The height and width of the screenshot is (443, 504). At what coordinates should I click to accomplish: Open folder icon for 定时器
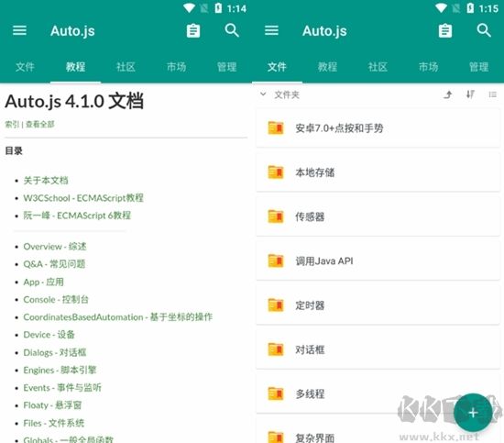tap(276, 305)
